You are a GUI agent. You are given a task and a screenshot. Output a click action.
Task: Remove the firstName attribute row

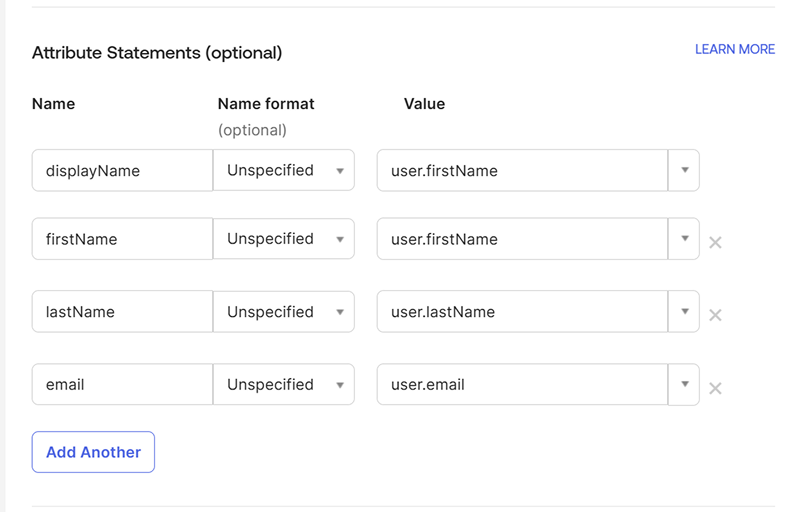[x=715, y=242]
